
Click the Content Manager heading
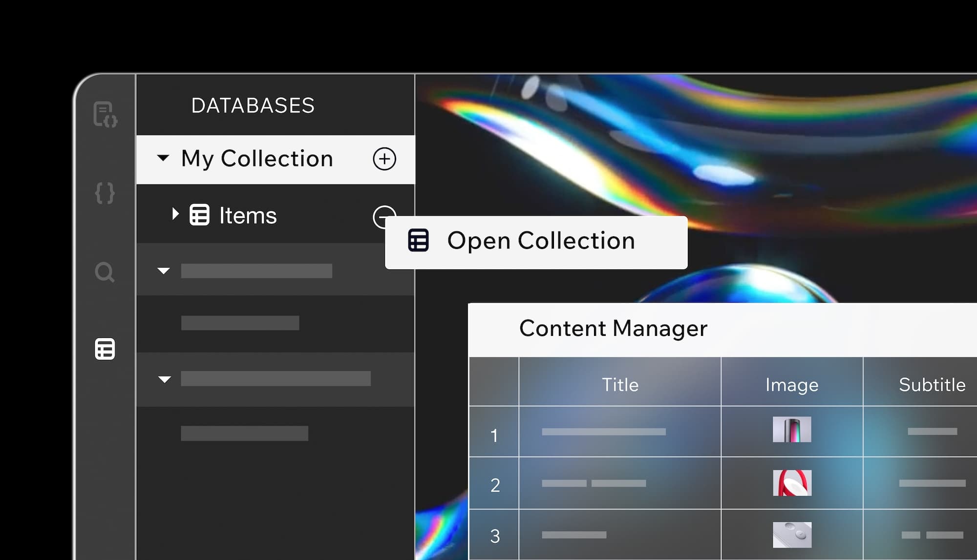click(613, 328)
